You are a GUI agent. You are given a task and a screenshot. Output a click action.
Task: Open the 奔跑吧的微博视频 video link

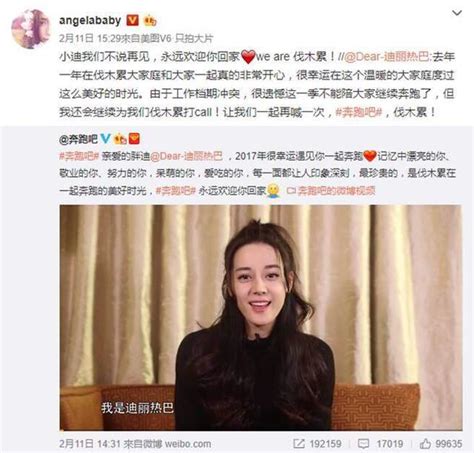(x=331, y=191)
